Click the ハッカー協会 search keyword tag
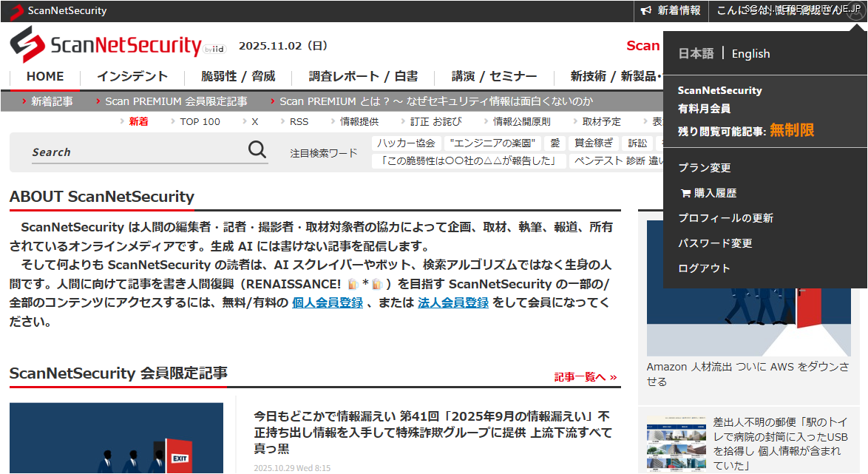This screenshot has width=868, height=474. click(x=406, y=143)
